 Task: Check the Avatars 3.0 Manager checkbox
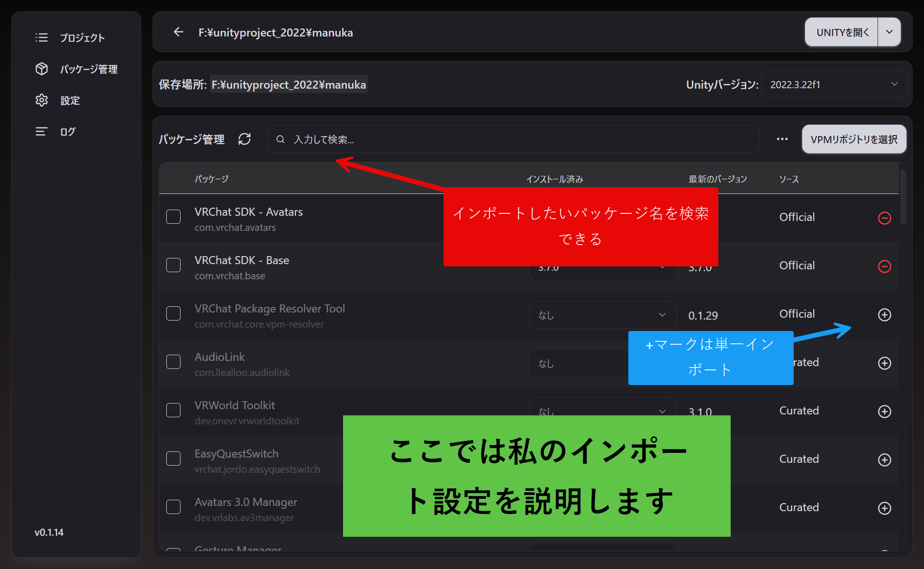click(173, 507)
